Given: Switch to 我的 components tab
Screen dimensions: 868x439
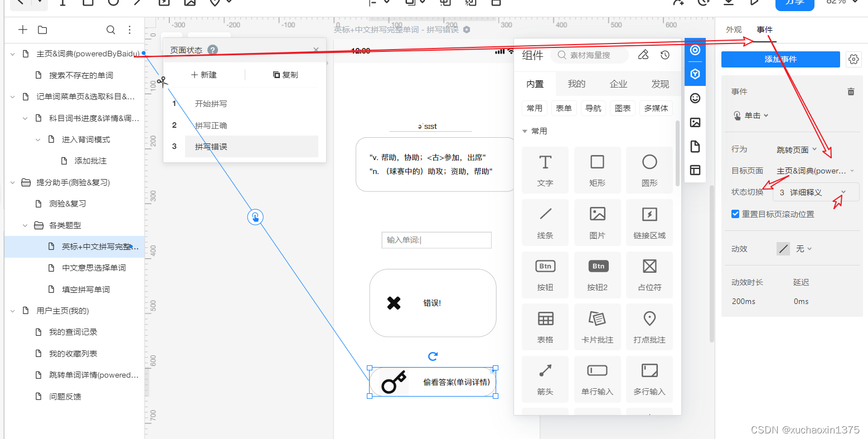Looking at the screenshot, I should [576, 84].
